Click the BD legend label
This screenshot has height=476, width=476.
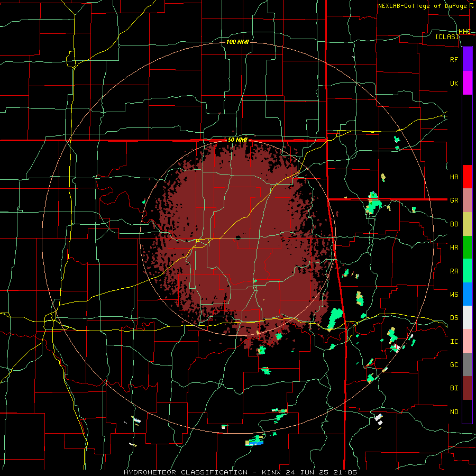(x=454, y=224)
